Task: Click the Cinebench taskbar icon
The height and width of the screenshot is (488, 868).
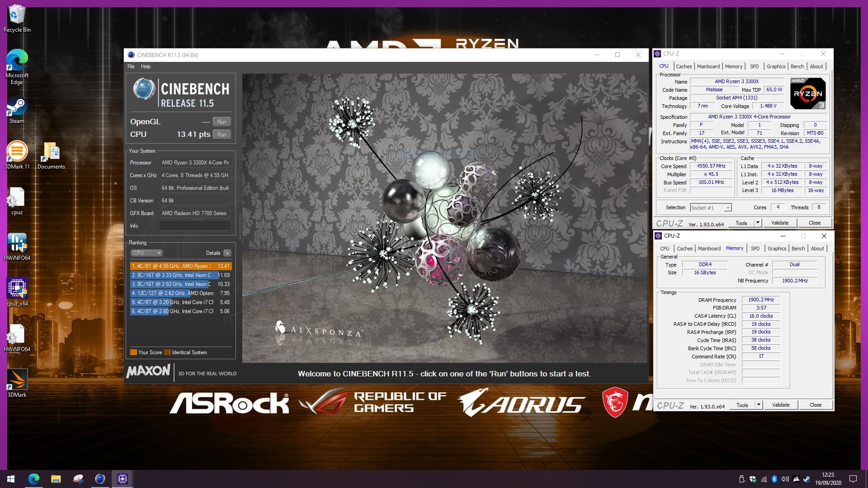Action: [x=100, y=479]
